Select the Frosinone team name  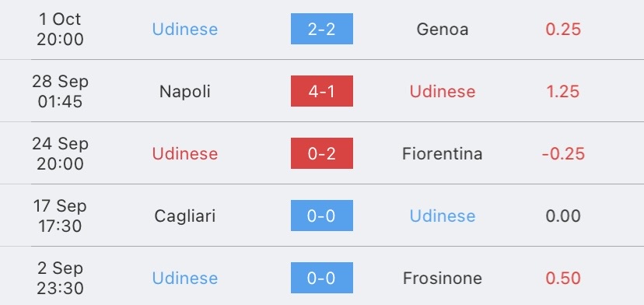coord(443,279)
